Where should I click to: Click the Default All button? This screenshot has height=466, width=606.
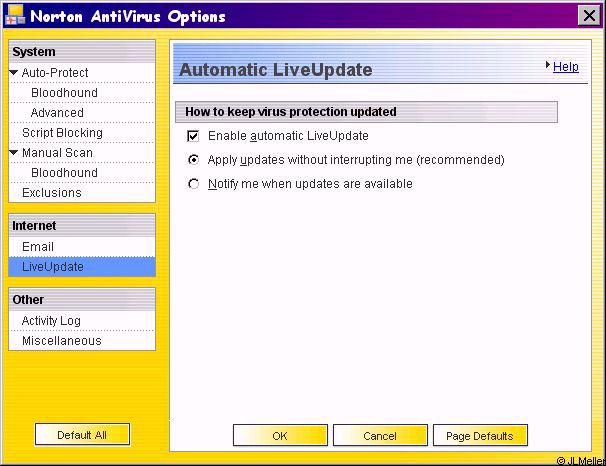pos(82,435)
